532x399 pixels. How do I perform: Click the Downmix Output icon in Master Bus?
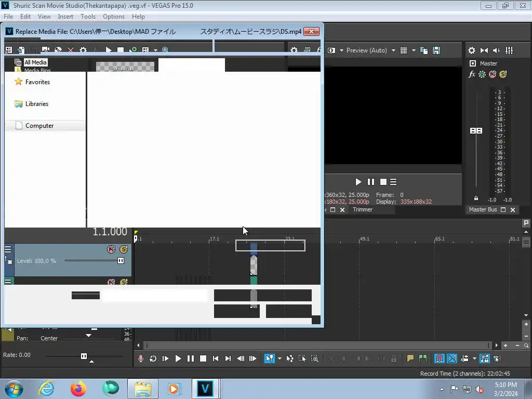(x=484, y=50)
